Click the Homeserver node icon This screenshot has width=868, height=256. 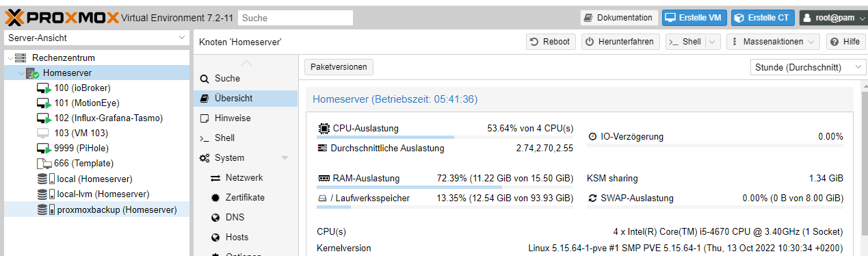coord(32,73)
